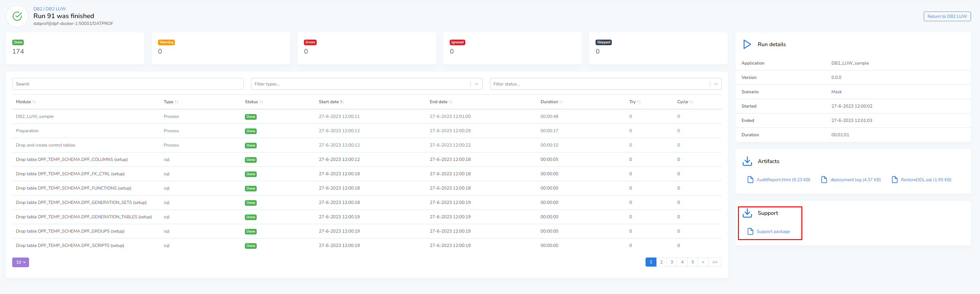
Task: Click the Artifacts download icon
Action: coord(747,161)
